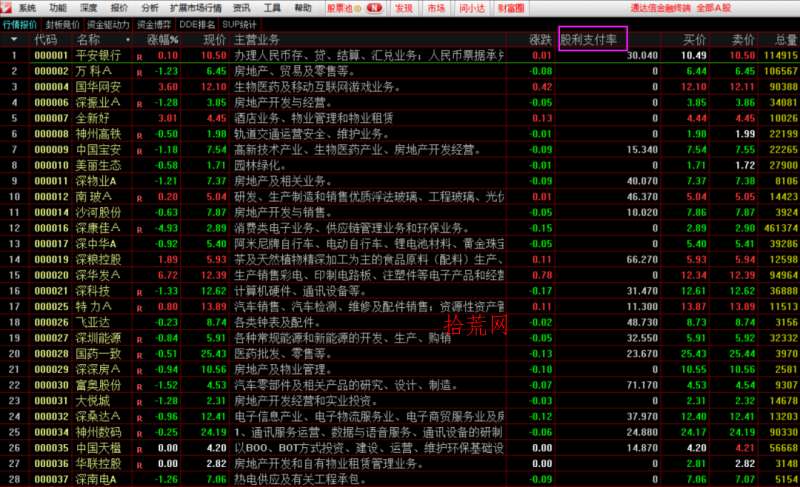
Task: Select the 深南电A stock name
Action: 96,479
